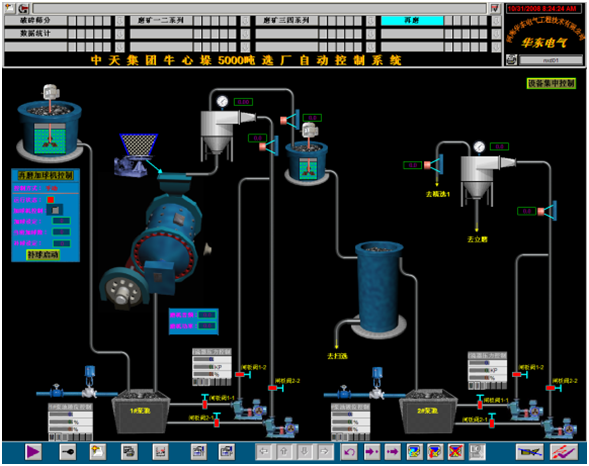589x466 pixels.
Task: Open the trend chart icon in bottom toolbar
Action: (160, 452)
